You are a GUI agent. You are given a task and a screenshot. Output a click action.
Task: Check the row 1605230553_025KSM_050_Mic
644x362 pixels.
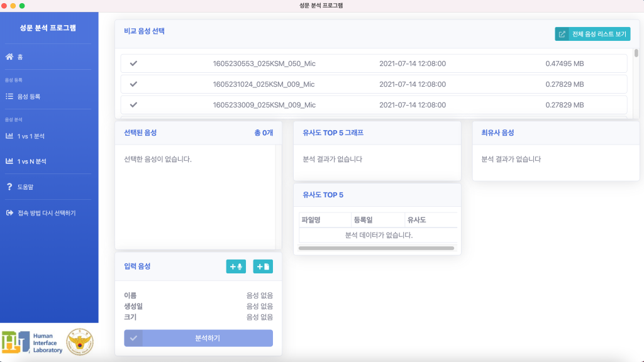133,63
